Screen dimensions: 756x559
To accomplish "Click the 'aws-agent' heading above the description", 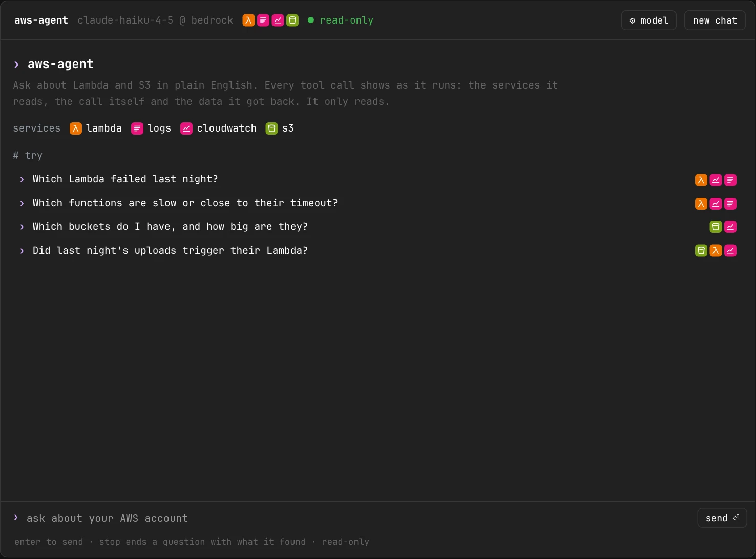I will (60, 64).
